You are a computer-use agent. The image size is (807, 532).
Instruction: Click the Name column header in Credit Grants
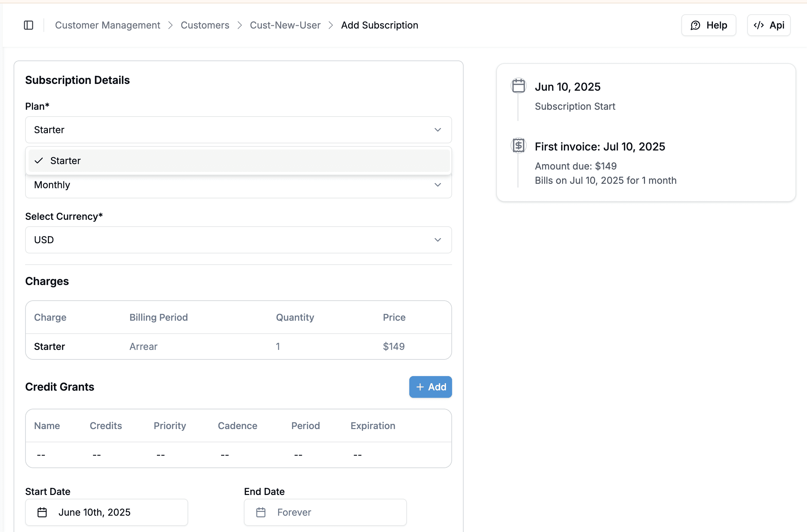coord(47,426)
